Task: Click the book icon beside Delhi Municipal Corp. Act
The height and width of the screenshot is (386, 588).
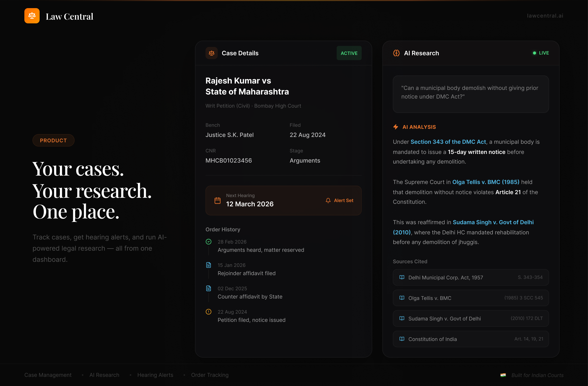Action: pos(402,277)
